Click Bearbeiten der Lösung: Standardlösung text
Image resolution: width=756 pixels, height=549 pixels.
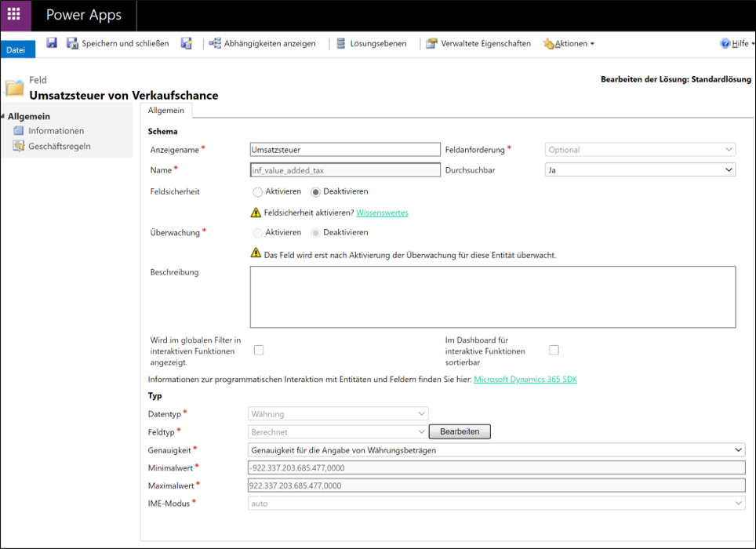(x=675, y=79)
